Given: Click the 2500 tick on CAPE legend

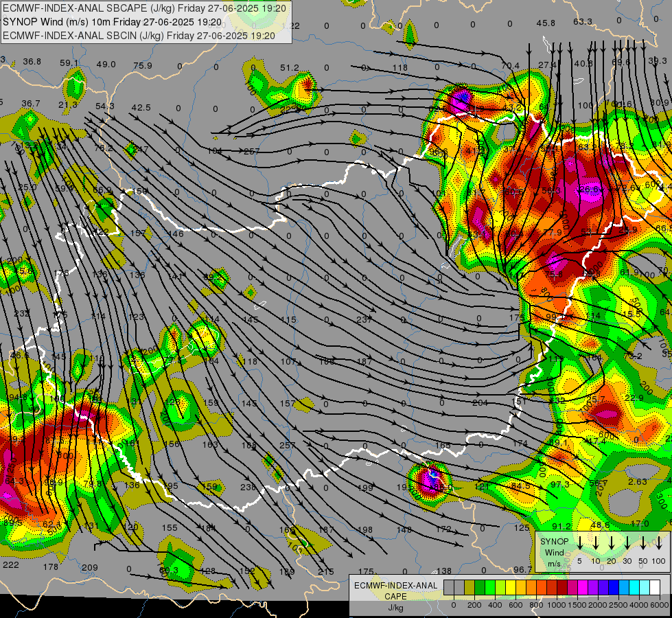Looking at the screenshot, I should pos(618,605).
